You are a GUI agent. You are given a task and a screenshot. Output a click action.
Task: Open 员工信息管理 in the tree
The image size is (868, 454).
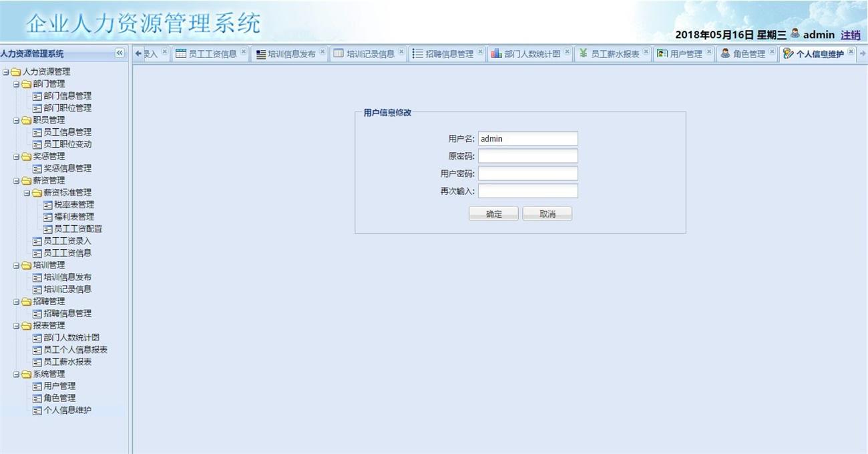point(67,132)
